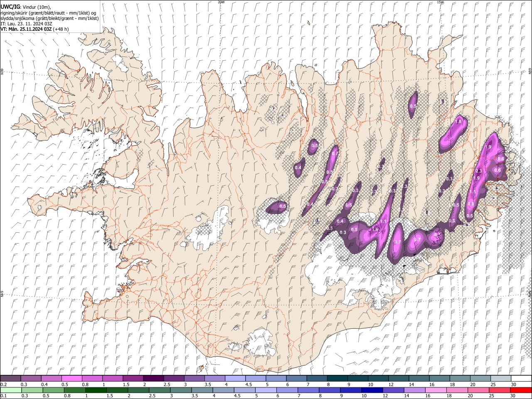Click the '30' label in lower legend row

[x=512, y=396]
